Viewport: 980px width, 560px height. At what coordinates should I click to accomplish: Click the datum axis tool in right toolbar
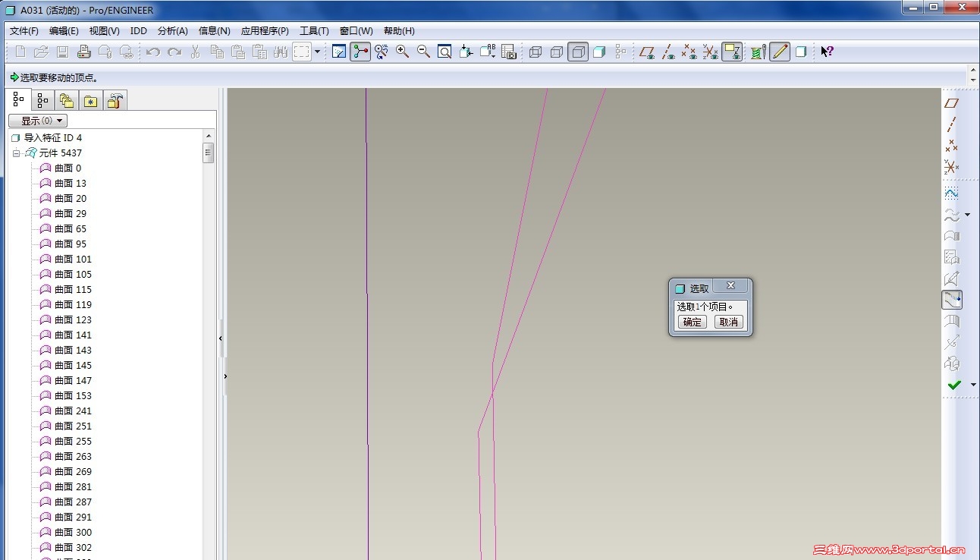pyautogui.click(x=951, y=124)
